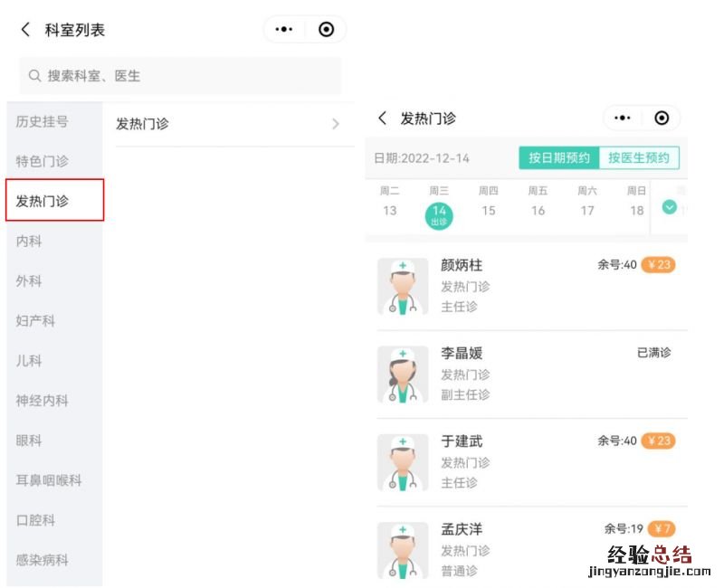The height and width of the screenshot is (588, 724).
Task: Open 历史挂号 in the sidebar
Action: click(x=42, y=121)
